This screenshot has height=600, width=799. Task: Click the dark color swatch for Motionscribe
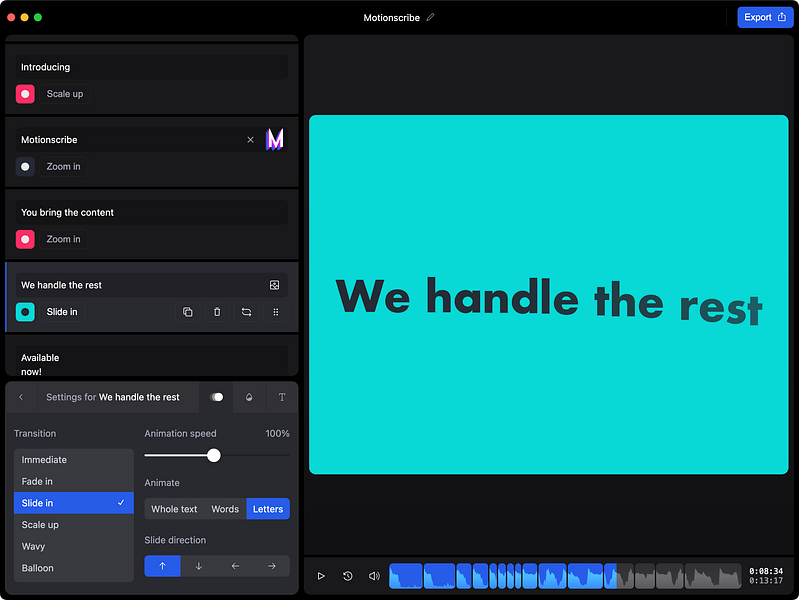(x=25, y=167)
